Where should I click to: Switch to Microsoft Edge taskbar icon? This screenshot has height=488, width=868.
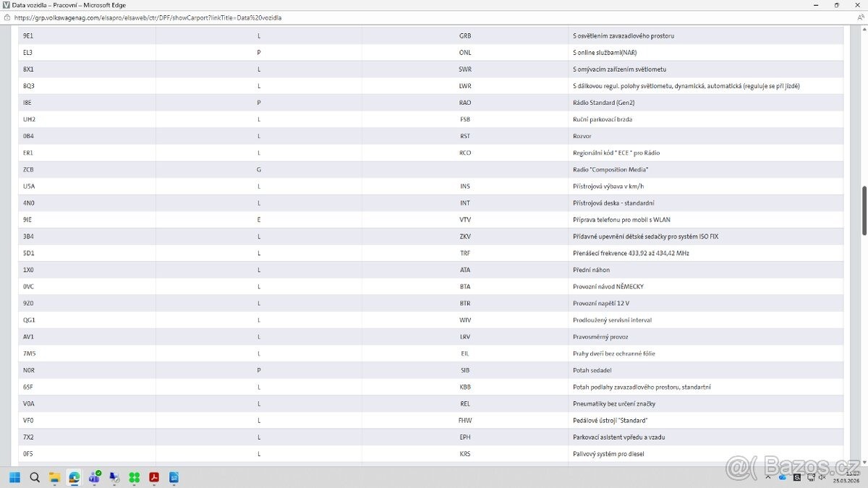[x=74, y=477]
